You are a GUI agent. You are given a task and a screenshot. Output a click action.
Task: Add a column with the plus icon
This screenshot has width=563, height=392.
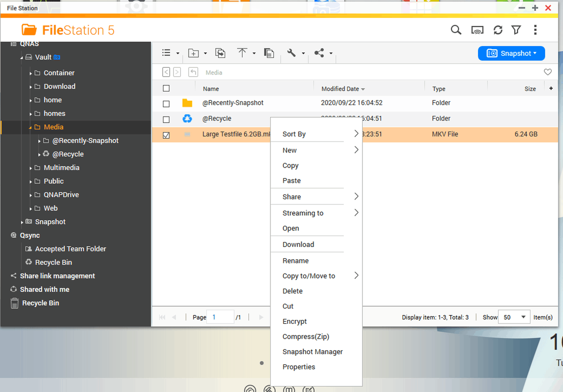point(551,88)
